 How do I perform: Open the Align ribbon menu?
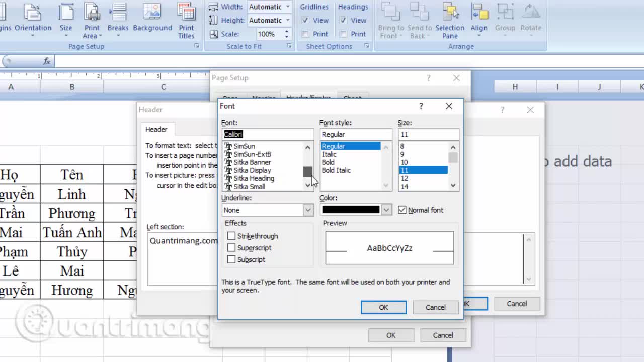coord(479,20)
